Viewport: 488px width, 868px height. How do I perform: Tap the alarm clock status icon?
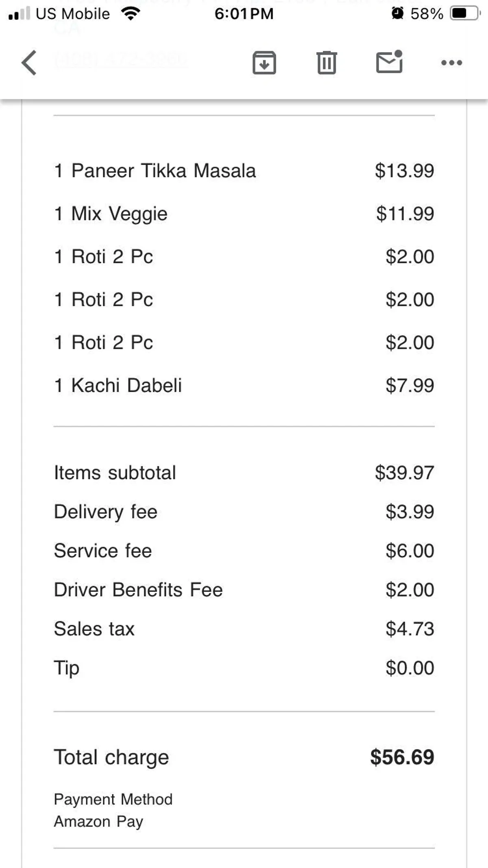397,14
